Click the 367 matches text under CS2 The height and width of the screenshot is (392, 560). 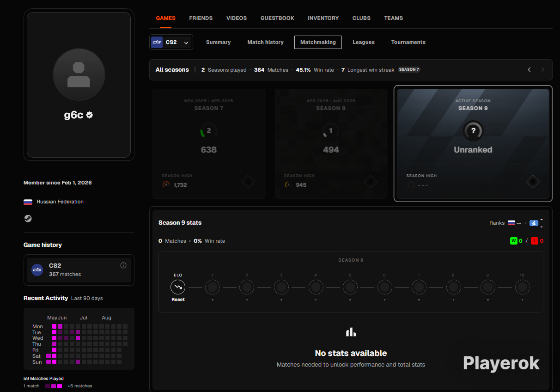(x=65, y=274)
